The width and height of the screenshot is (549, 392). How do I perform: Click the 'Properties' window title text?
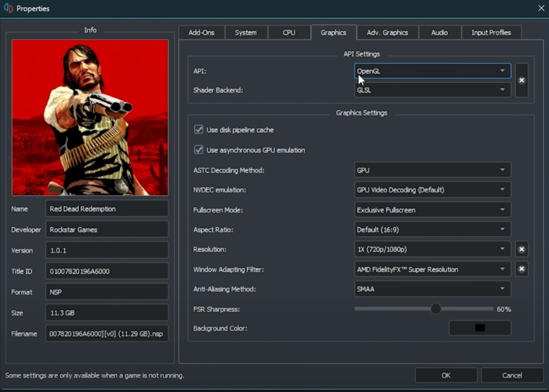pyautogui.click(x=33, y=9)
